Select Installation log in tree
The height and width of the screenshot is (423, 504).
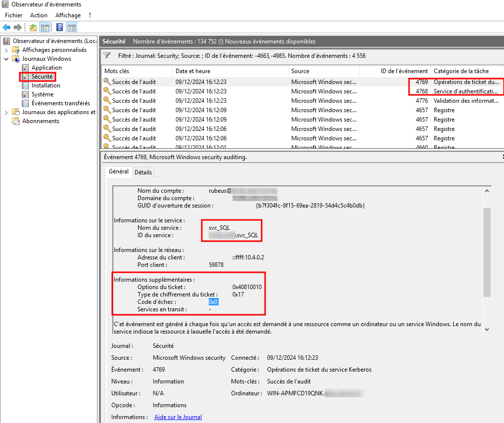[x=46, y=85]
